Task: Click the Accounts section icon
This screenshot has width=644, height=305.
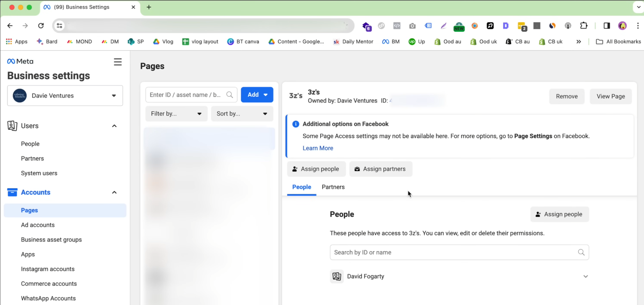Action: (x=12, y=192)
